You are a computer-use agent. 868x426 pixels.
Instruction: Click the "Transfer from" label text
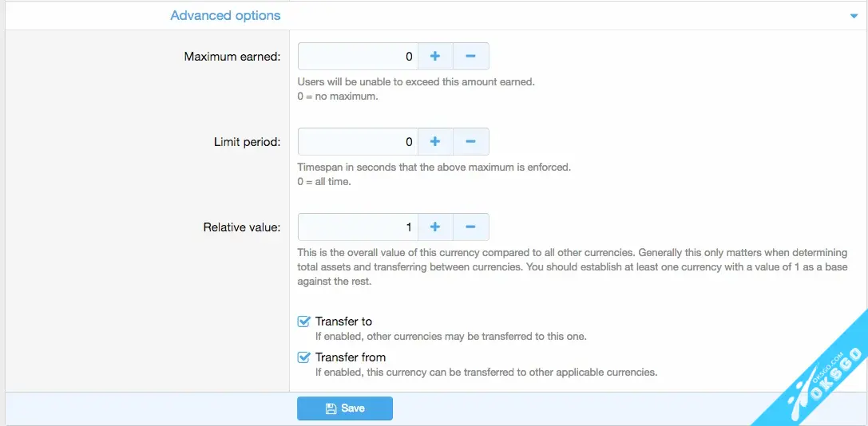[x=351, y=357]
